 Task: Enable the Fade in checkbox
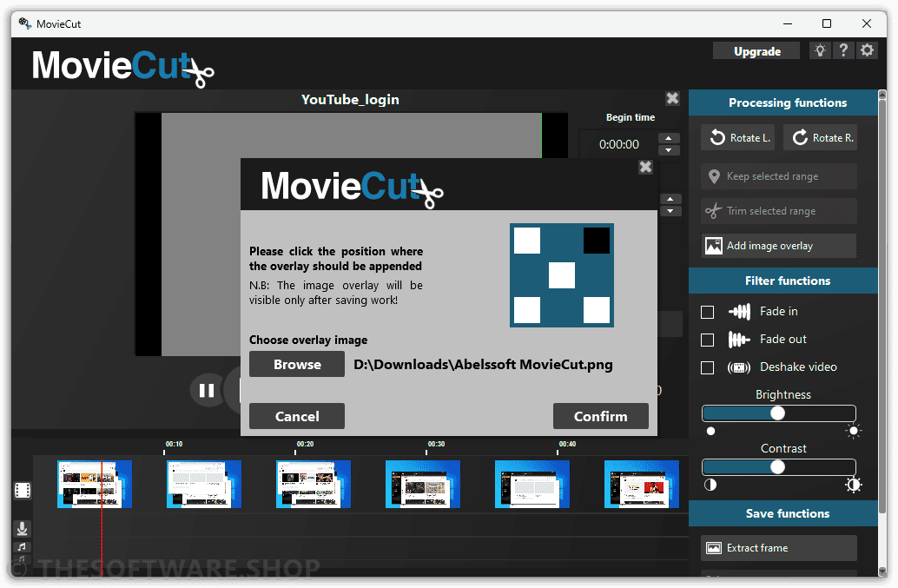(x=707, y=312)
